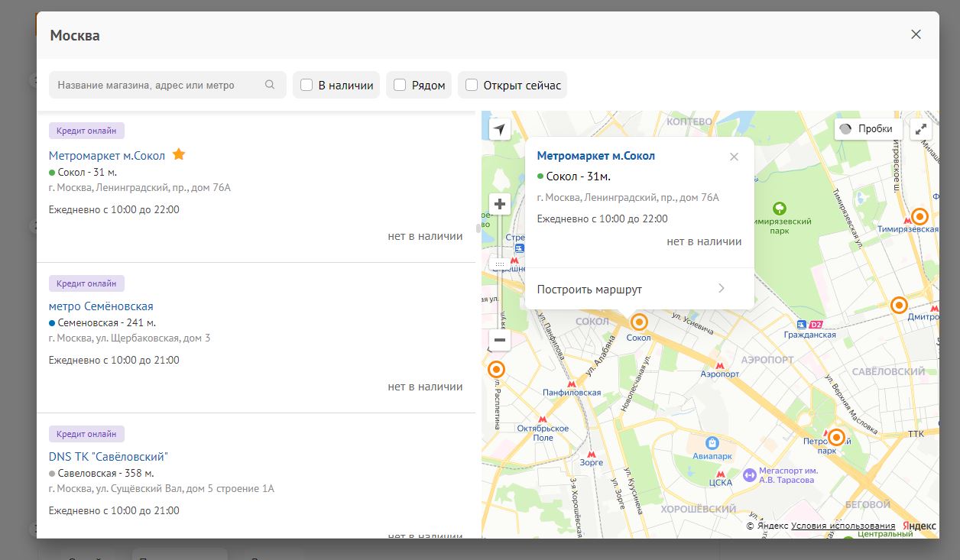Click the Яндекс logo on map
This screenshot has width=960, height=560.
(919, 526)
